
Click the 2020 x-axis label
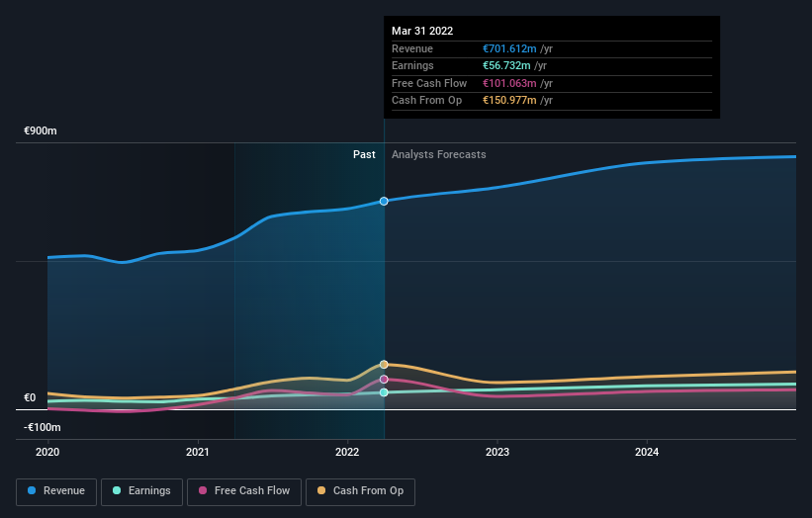[x=47, y=452]
